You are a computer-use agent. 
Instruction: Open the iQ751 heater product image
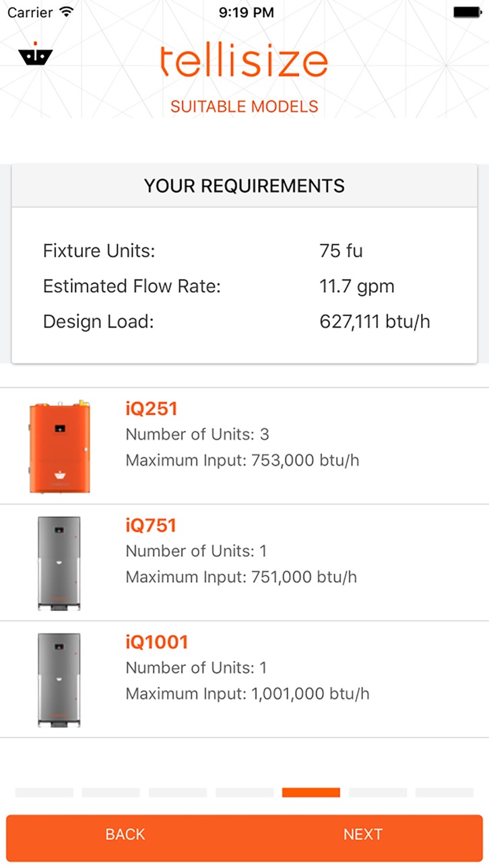[59, 563]
